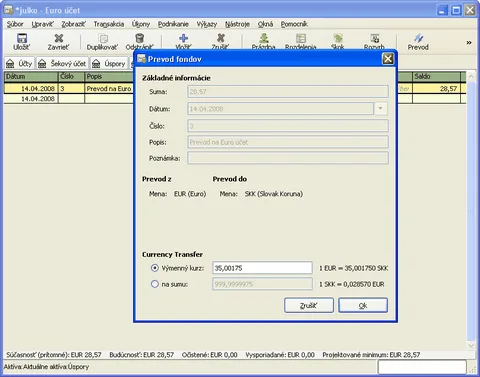Open the Zobraziť menu

tap(73, 24)
